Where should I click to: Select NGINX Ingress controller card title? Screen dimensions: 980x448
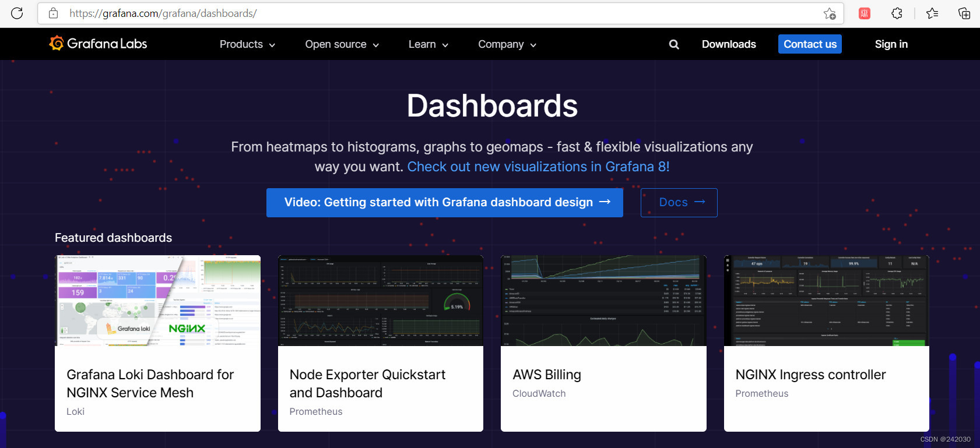coord(811,375)
